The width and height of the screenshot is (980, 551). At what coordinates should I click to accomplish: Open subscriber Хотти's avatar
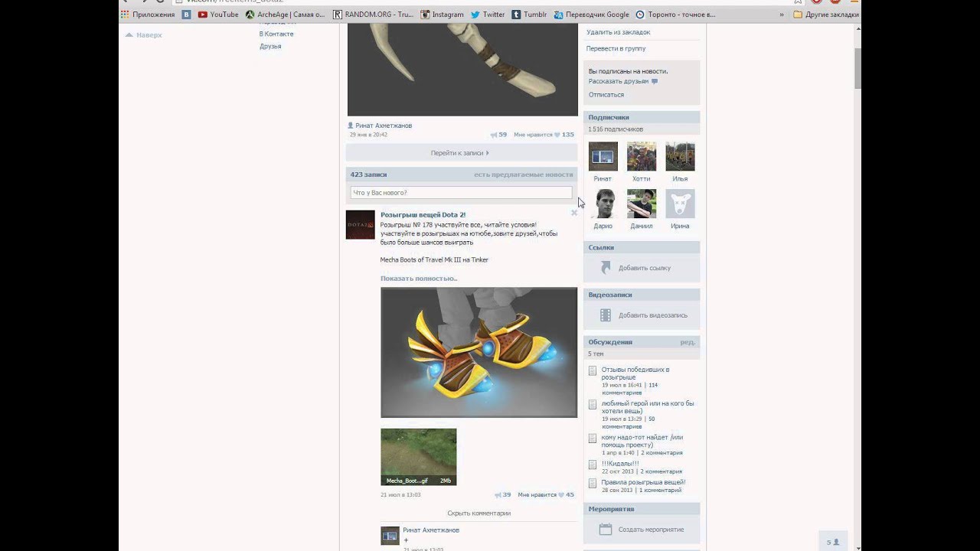641,156
